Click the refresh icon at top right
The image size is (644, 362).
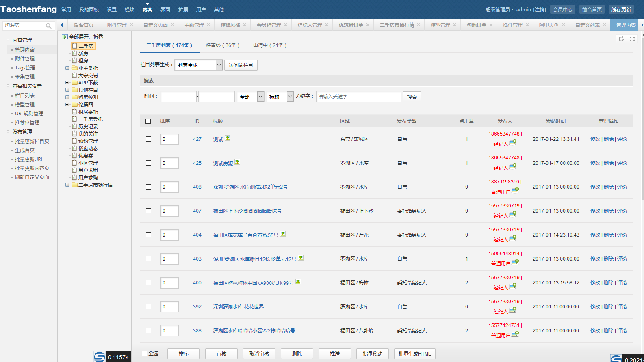621,39
